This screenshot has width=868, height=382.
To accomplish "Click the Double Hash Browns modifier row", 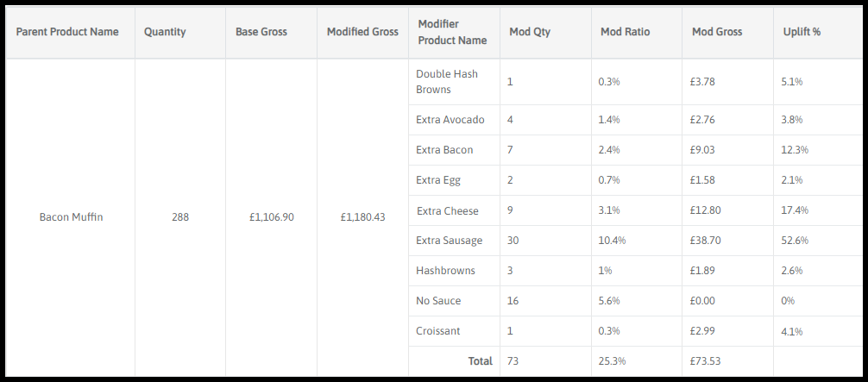I will (x=447, y=82).
